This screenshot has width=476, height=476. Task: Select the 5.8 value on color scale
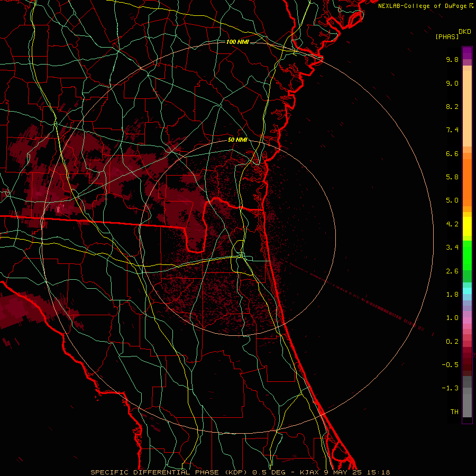(452, 177)
